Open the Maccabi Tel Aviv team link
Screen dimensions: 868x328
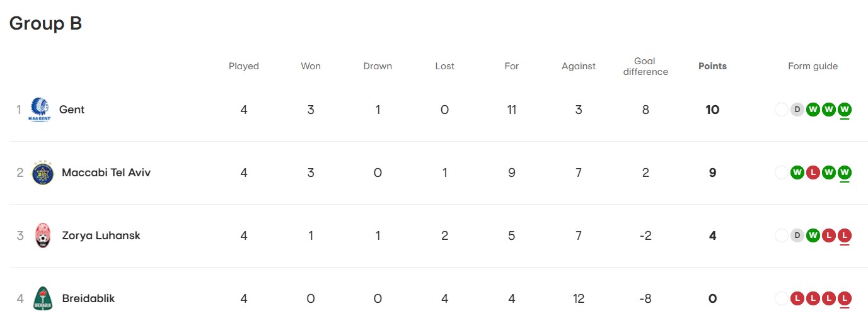[x=106, y=172]
